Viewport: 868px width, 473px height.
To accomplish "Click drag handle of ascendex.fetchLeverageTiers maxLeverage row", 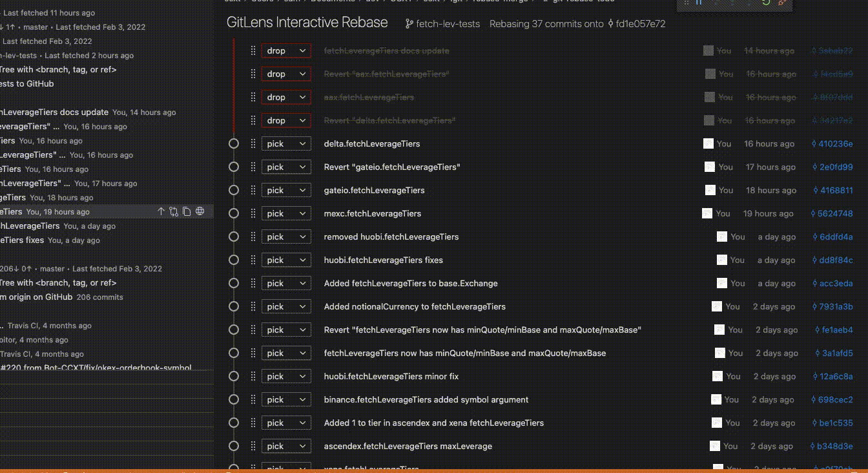I will click(253, 446).
